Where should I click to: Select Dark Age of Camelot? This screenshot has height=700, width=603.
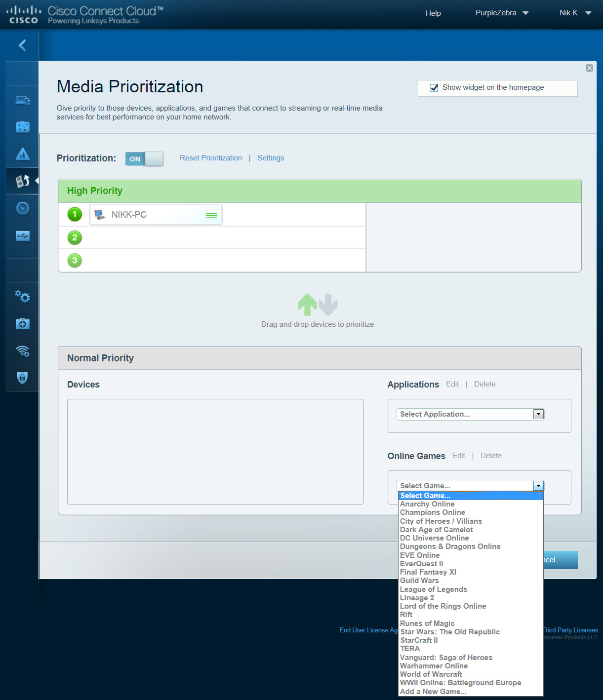471,530
